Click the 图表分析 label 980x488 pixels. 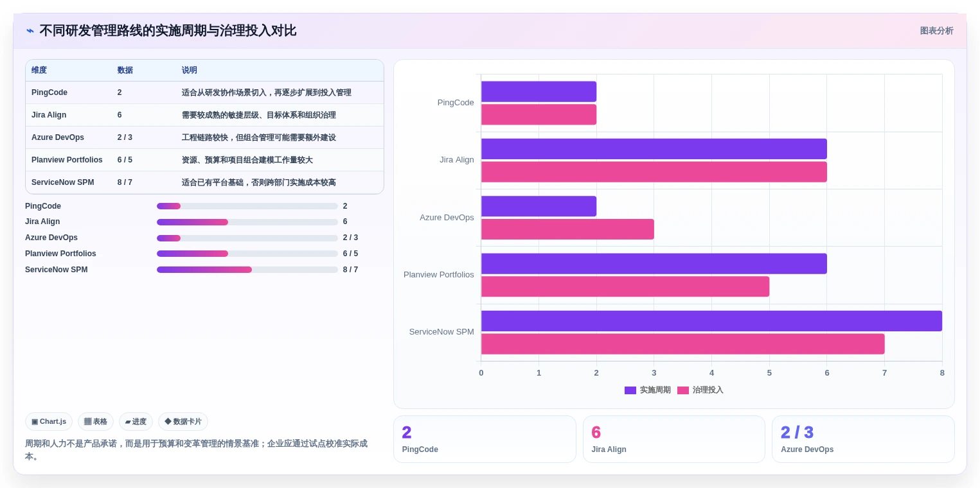[x=936, y=31]
